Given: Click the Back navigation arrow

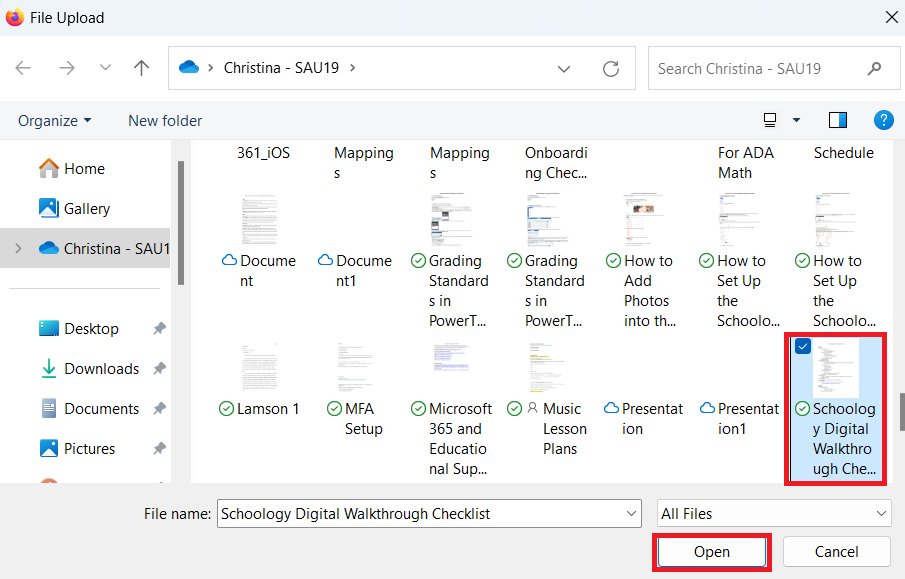Looking at the screenshot, I should click(x=23, y=69).
